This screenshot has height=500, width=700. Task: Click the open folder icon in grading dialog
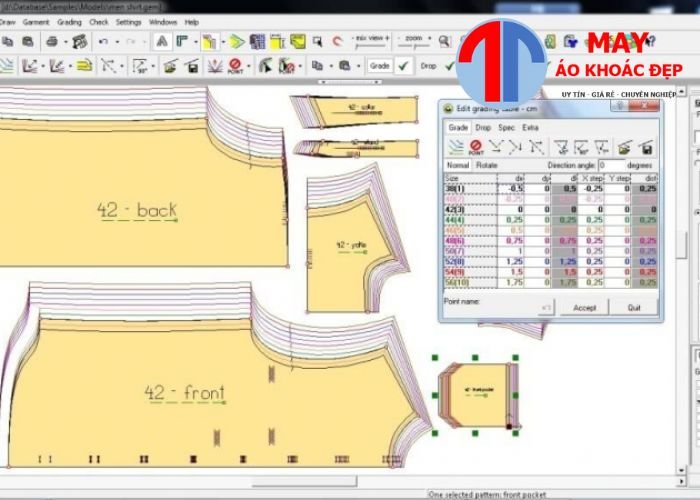[625, 147]
